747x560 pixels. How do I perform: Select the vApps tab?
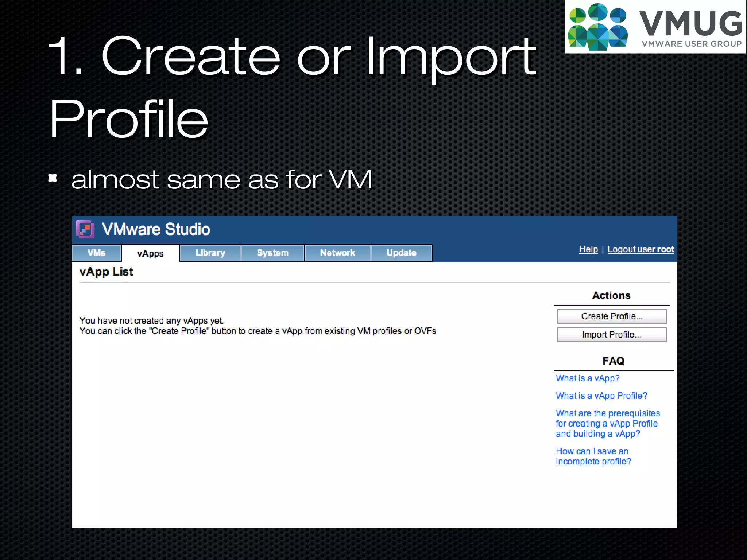[150, 253]
